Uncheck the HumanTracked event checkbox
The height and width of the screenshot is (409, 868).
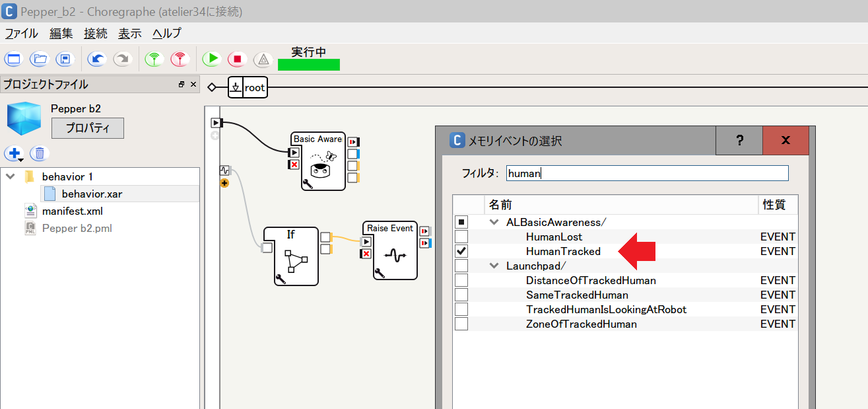(x=461, y=251)
